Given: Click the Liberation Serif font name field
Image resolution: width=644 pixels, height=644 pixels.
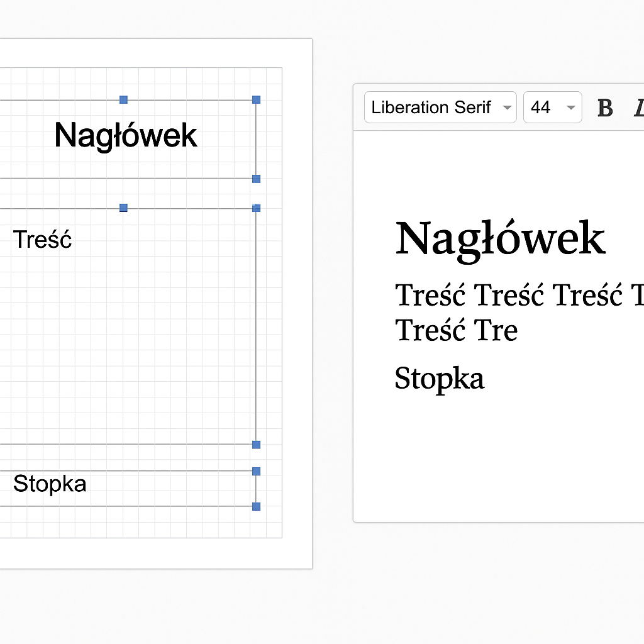Looking at the screenshot, I should [x=431, y=108].
